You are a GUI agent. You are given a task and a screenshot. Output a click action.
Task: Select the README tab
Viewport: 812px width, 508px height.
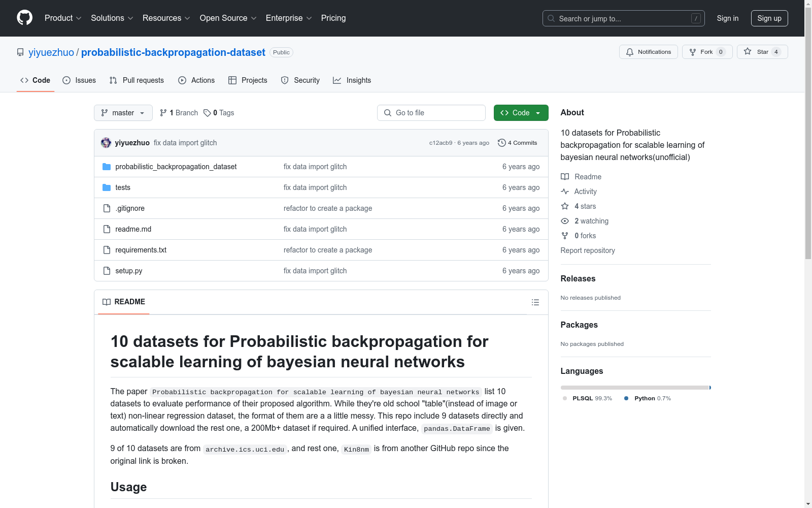coord(124,302)
